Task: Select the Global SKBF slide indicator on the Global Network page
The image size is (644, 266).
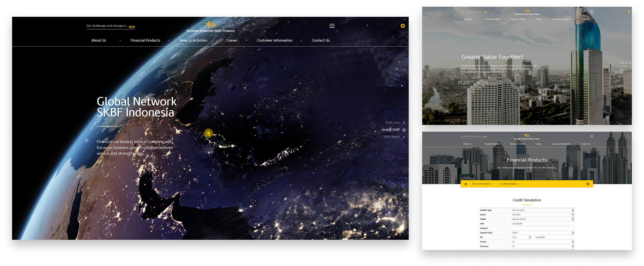Action: 394,130
